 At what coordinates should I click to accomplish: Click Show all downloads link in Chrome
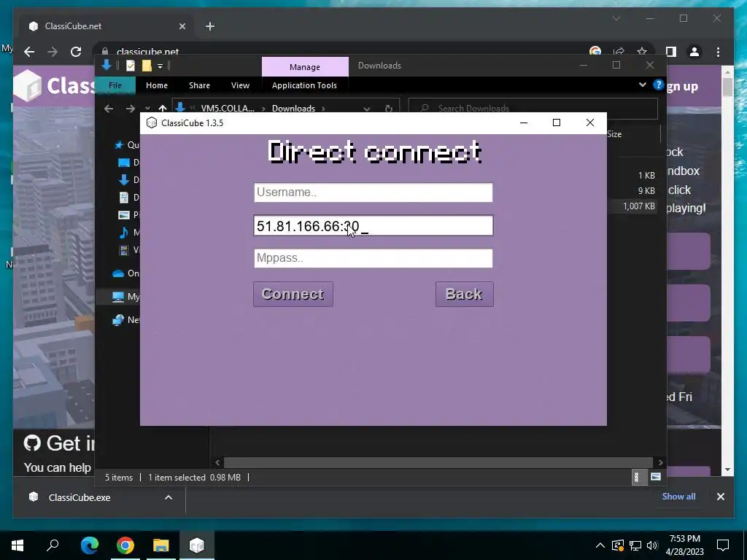coord(678,497)
